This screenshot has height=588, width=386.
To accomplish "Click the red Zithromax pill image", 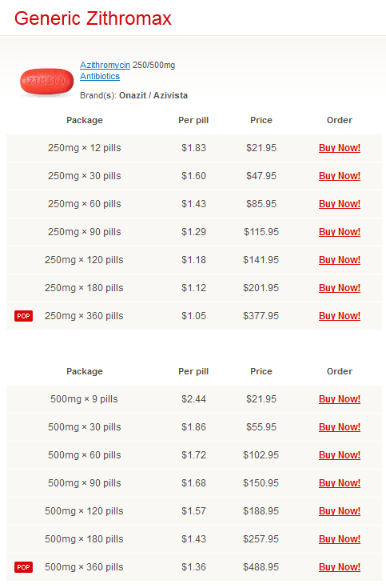I will point(47,82).
